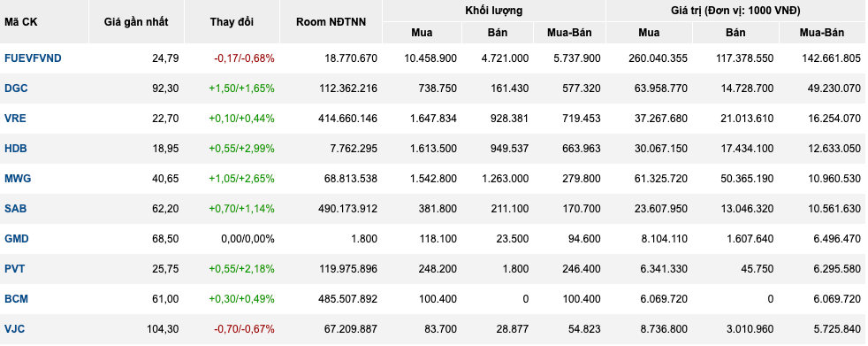The width and height of the screenshot is (868, 346).
Task: Click the Mã CK column header
Action: pyautogui.click(x=21, y=22)
